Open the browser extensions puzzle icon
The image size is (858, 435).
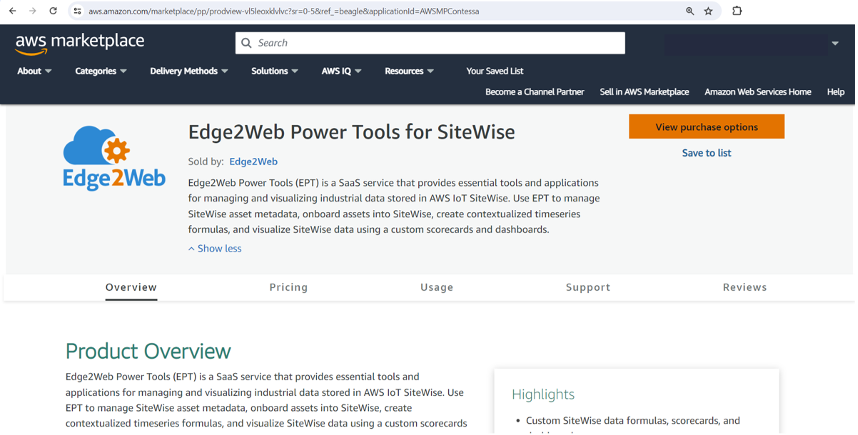tap(737, 11)
